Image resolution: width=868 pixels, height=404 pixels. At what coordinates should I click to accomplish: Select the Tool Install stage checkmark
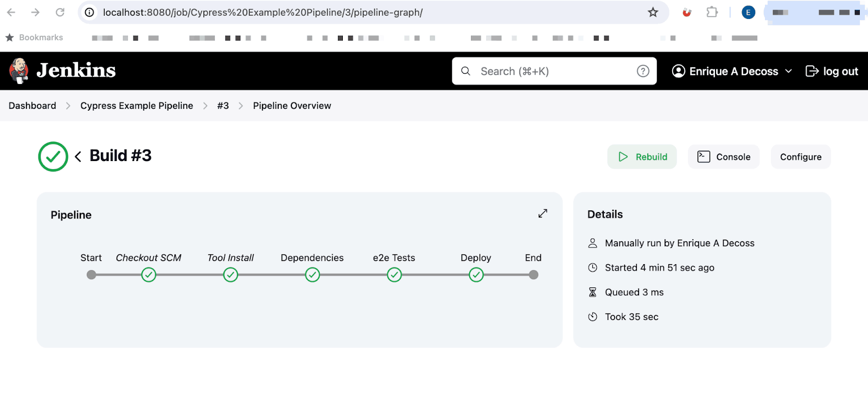tap(231, 275)
